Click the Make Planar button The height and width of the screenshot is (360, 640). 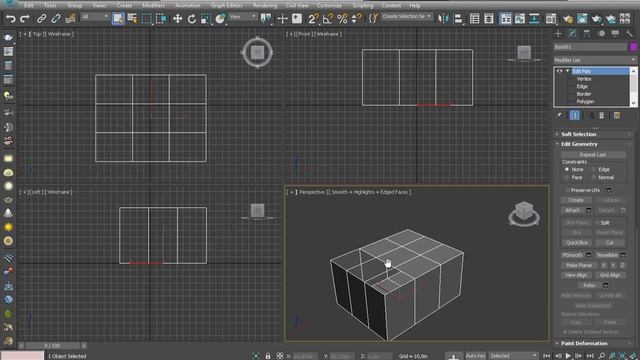[x=579, y=265]
